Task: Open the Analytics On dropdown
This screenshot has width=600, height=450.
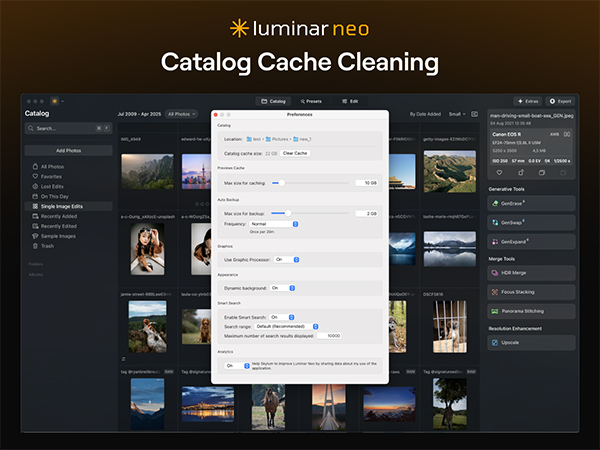Action: [x=237, y=366]
